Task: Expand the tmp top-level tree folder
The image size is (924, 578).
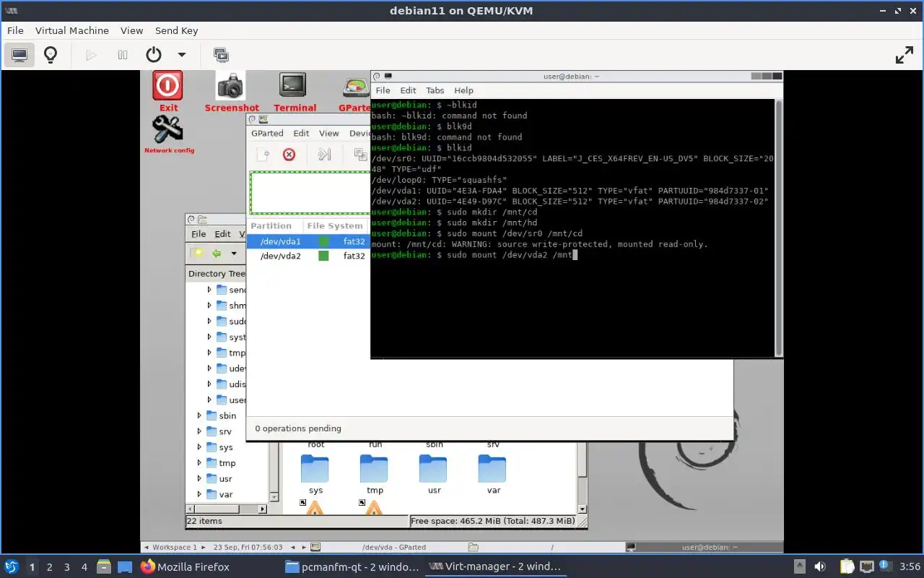Action: tap(200, 463)
